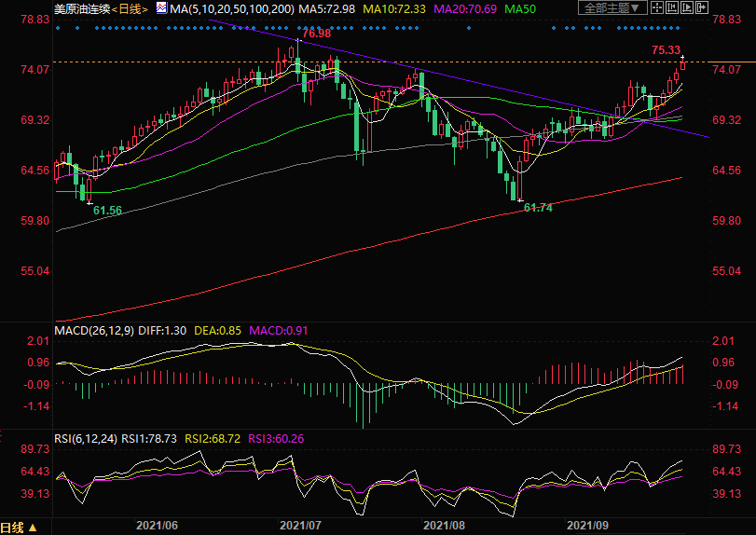Select the RSI(6,12,24) indicator label
The width and height of the screenshot is (756, 535).
click(86, 439)
